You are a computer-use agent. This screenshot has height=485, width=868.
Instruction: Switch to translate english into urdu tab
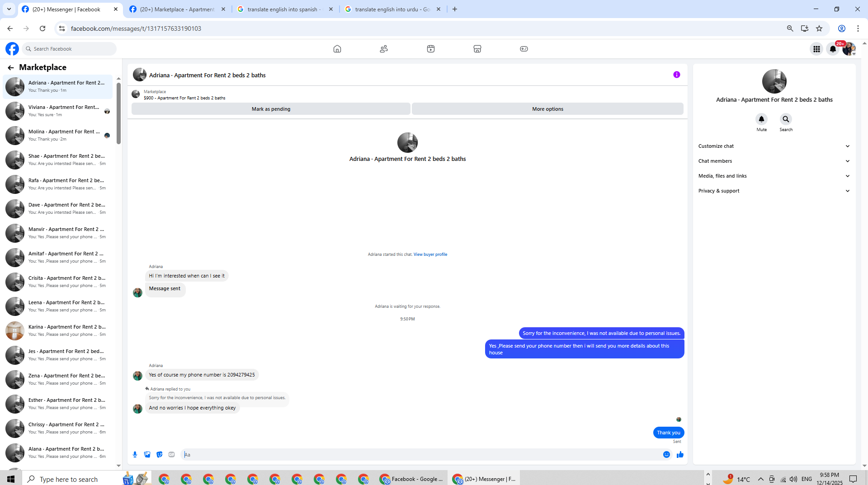[x=392, y=9]
